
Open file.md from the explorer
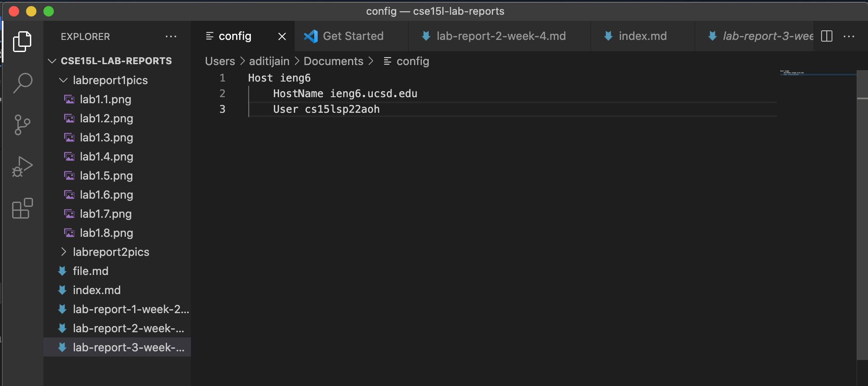tap(90, 271)
